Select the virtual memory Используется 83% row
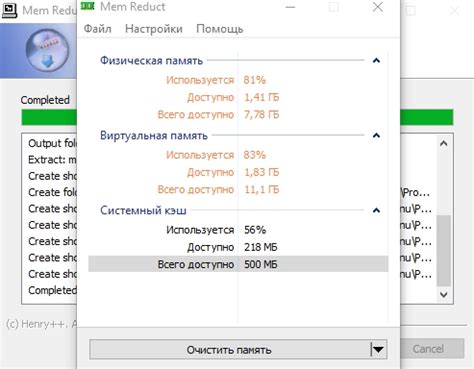Image resolution: width=474 pixels, height=369 pixels. tap(238, 155)
